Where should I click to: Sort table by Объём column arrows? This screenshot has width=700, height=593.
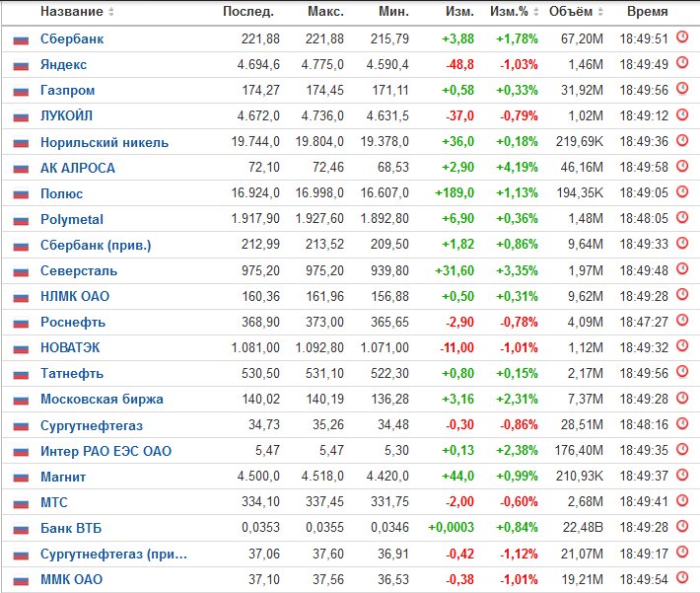600,12
